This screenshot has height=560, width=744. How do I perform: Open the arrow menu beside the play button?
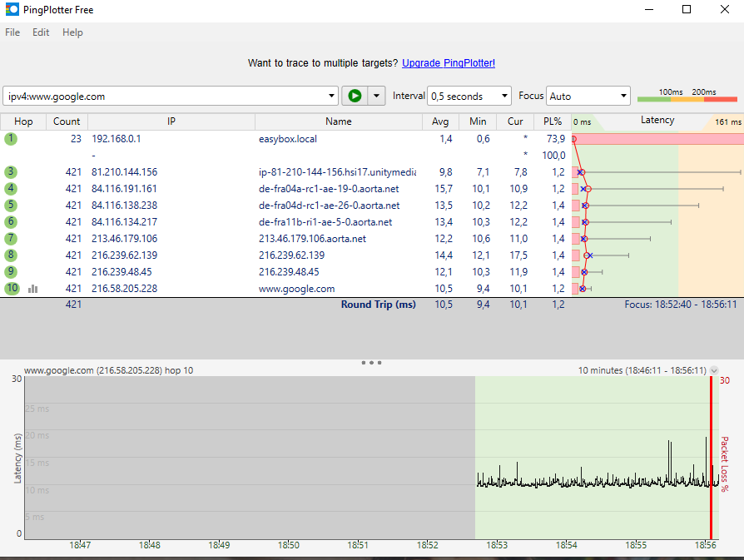(376, 96)
